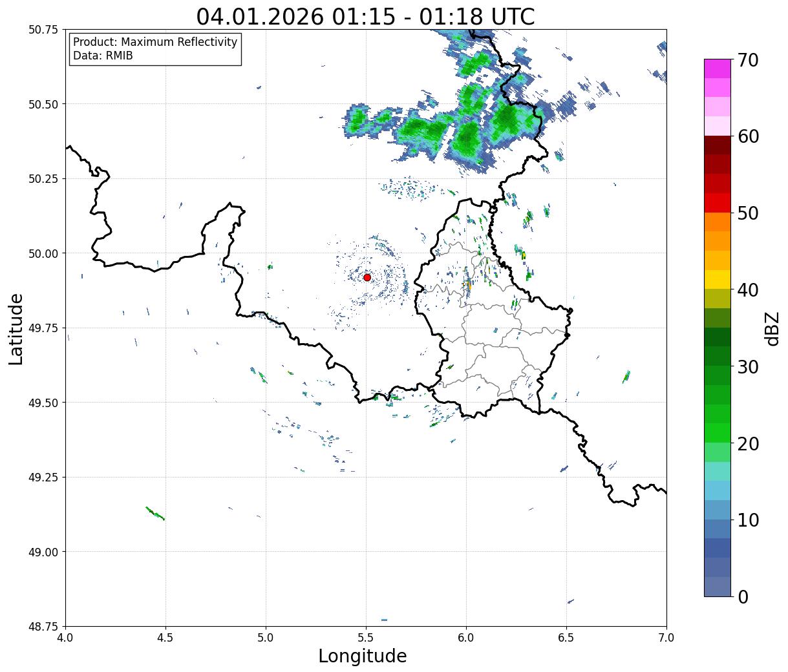
Task: Click the colorbar tick label 30
Action: [x=749, y=366]
